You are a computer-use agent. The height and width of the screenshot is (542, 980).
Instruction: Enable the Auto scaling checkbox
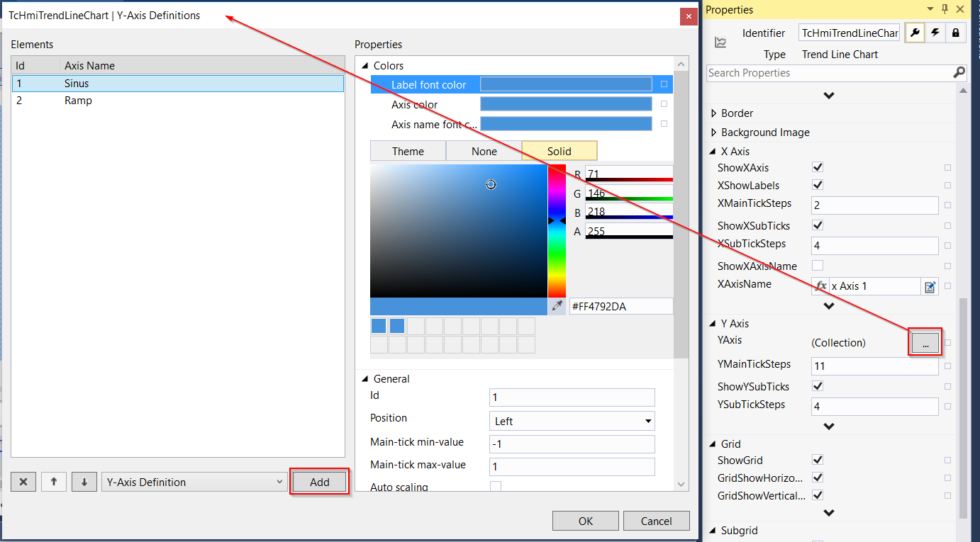tap(496, 487)
